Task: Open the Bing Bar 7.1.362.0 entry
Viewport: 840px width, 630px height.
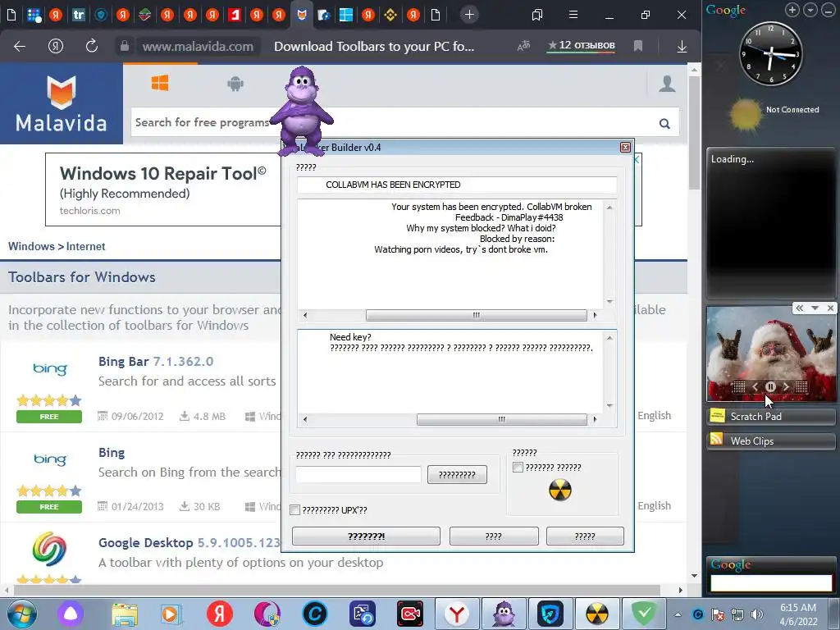Action: click(x=156, y=362)
